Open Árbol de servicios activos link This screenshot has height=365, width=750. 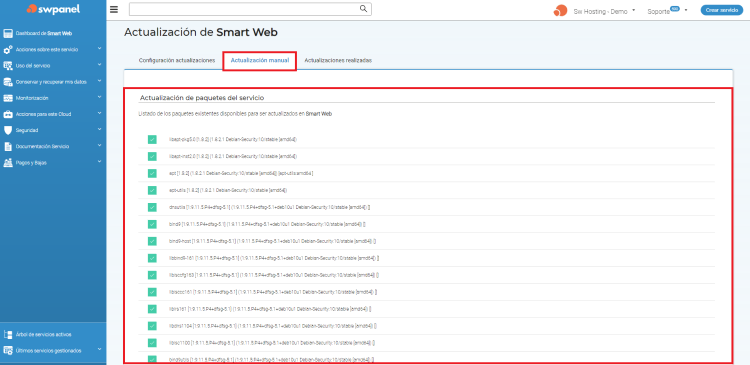[x=44, y=334]
